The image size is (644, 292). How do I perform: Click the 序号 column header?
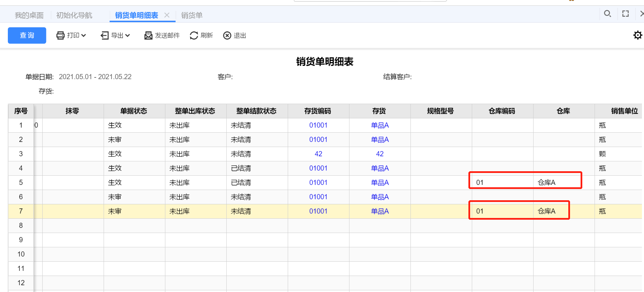click(21, 111)
